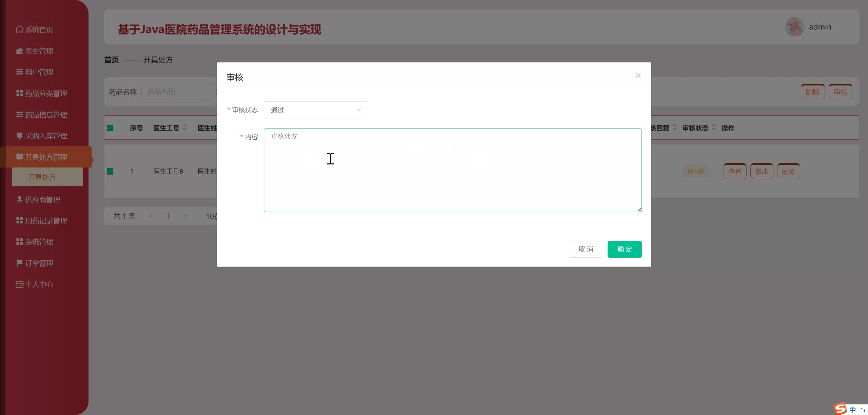Click the 采购入库管理 sidebar icon
Viewport: 868px width, 415px height.
19,136
